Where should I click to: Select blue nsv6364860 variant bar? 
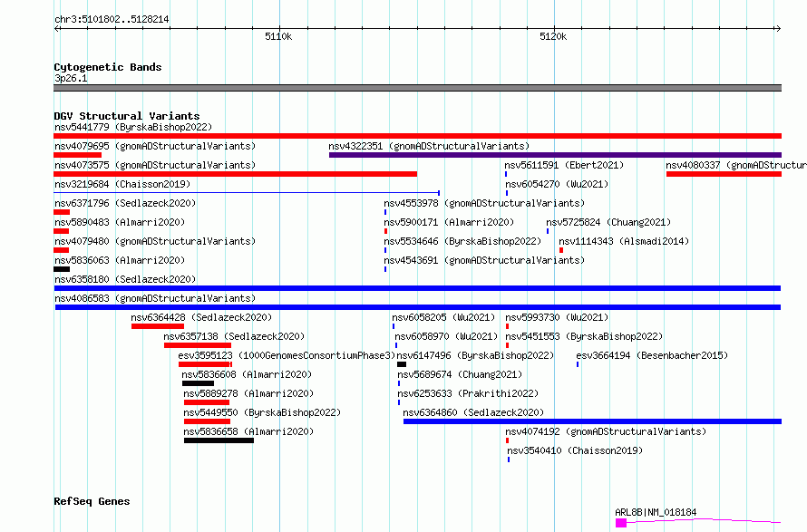(592, 421)
